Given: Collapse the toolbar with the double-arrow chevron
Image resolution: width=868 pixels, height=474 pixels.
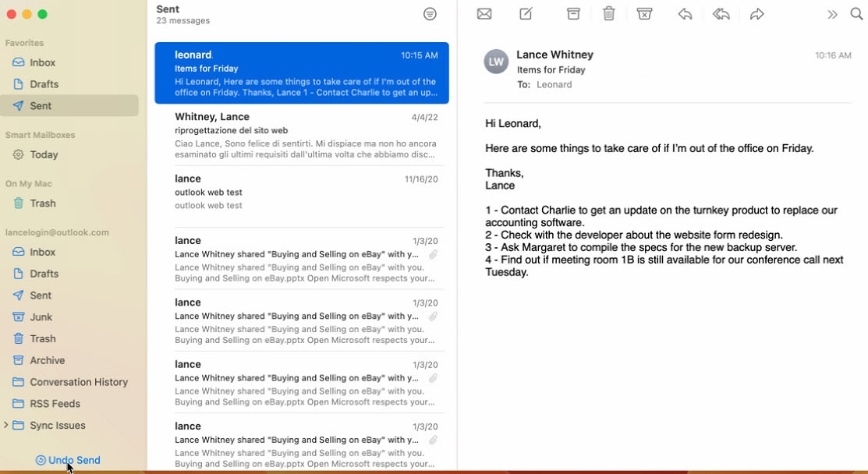Looking at the screenshot, I should tap(832, 13).
